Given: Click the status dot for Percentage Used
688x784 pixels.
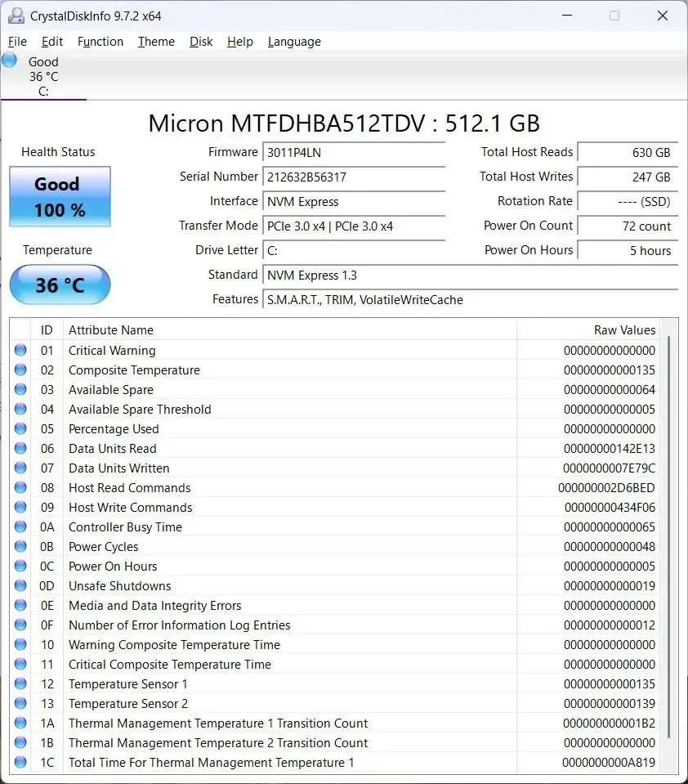Looking at the screenshot, I should pos(20,428).
